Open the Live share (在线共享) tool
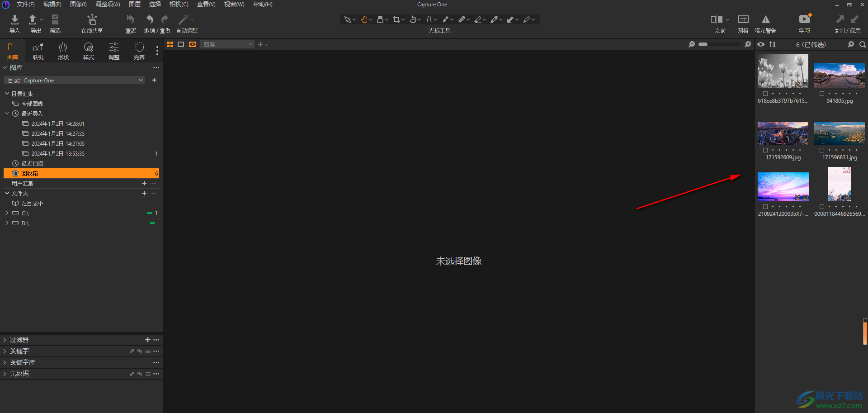 coord(92,20)
